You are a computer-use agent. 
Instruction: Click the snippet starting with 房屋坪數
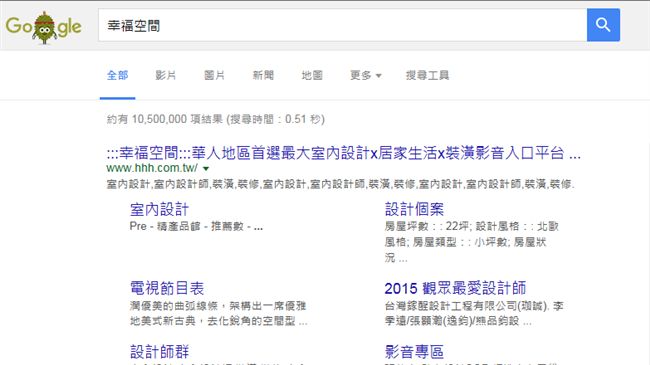coord(472,242)
